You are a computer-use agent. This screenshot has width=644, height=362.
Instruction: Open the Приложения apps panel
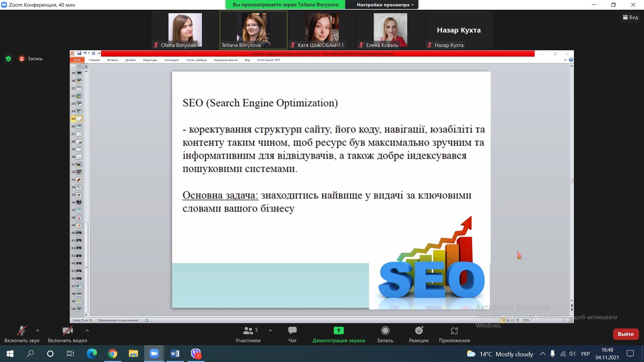pyautogui.click(x=454, y=335)
